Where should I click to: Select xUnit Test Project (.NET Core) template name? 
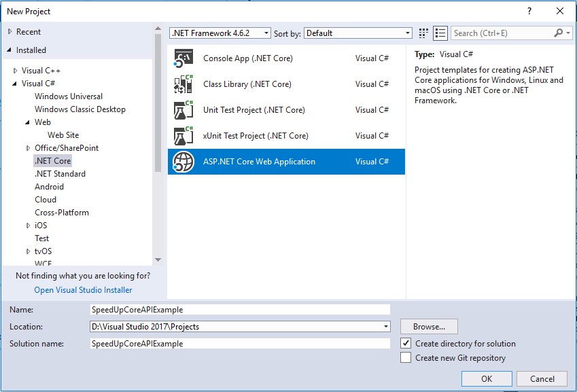point(256,135)
